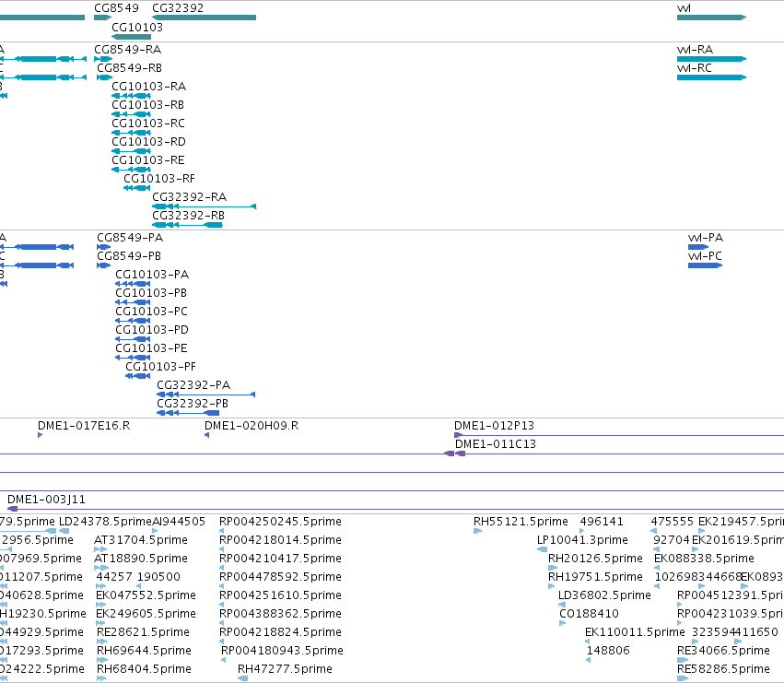This screenshot has width=784, height=683.
Task: Click transcript CG10103-RF
Action: [x=159, y=179]
